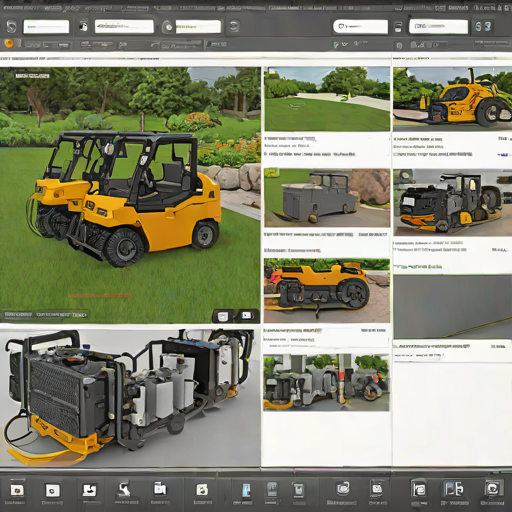Click the title text below the lawn thumbnail
The height and width of the screenshot is (512, 512).
click(x=289, y=139)
